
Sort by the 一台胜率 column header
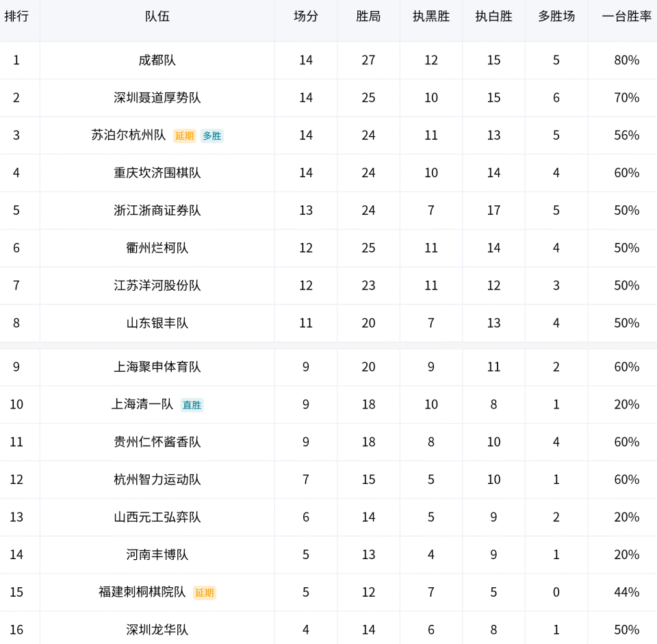click(x=624, y=17)
